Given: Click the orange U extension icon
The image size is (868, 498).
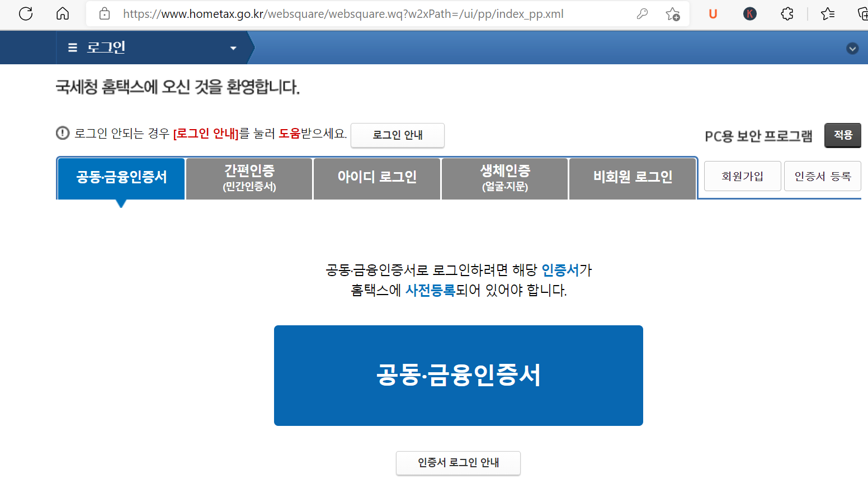Looking at the screenshot, I should pos(713,14).
